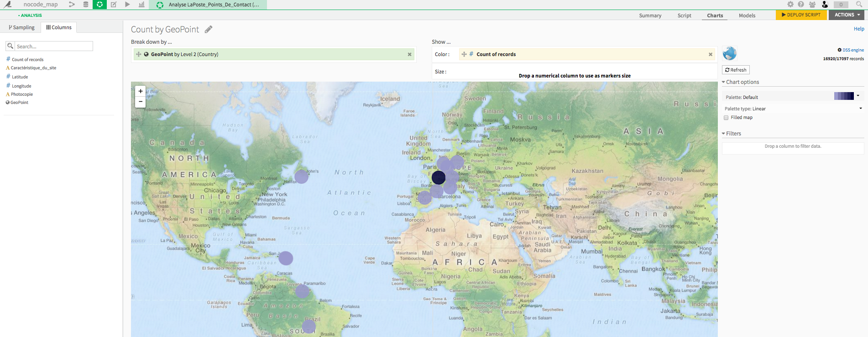Open the Dataiku bird home logo
The image size is (868, 337).
coord(8,5)
